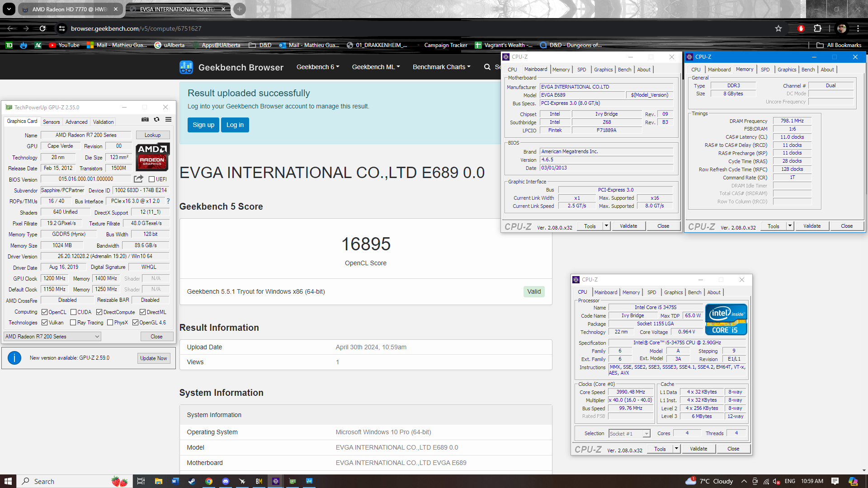Open the Chrome extensions puzzle icon
Viewport: 868px width, 488px height.
pyautogui.click(x=817, y=28)
